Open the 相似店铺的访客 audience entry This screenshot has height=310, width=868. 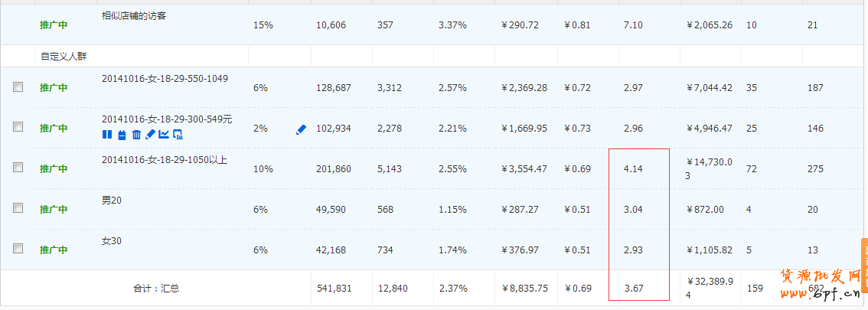click(x=134, y=15)
